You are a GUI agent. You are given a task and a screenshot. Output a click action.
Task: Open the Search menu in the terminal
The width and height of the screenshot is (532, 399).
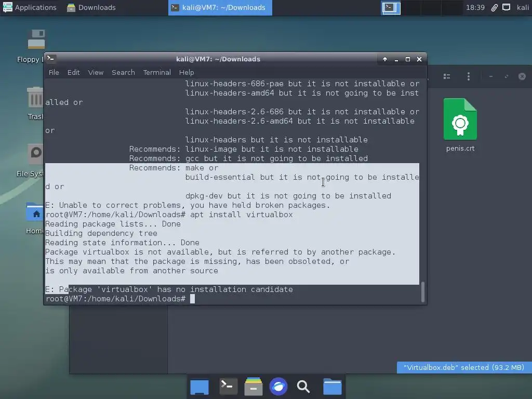pyautogui.click(x=123, y=72)
